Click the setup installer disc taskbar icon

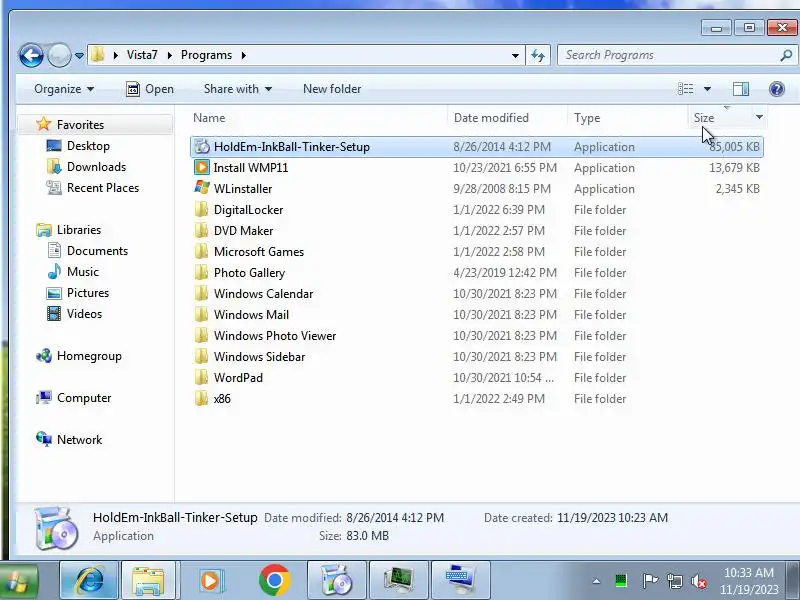click(337, 581)
